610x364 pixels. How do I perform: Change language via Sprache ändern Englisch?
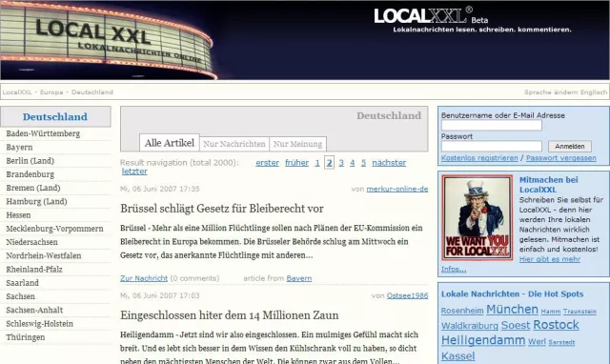coord(565,92)
